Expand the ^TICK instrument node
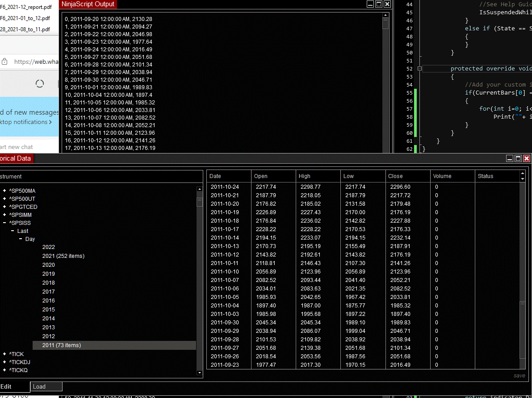Image resolution: width=532 pixels, height=398 pixels. (x=4, y=354)
